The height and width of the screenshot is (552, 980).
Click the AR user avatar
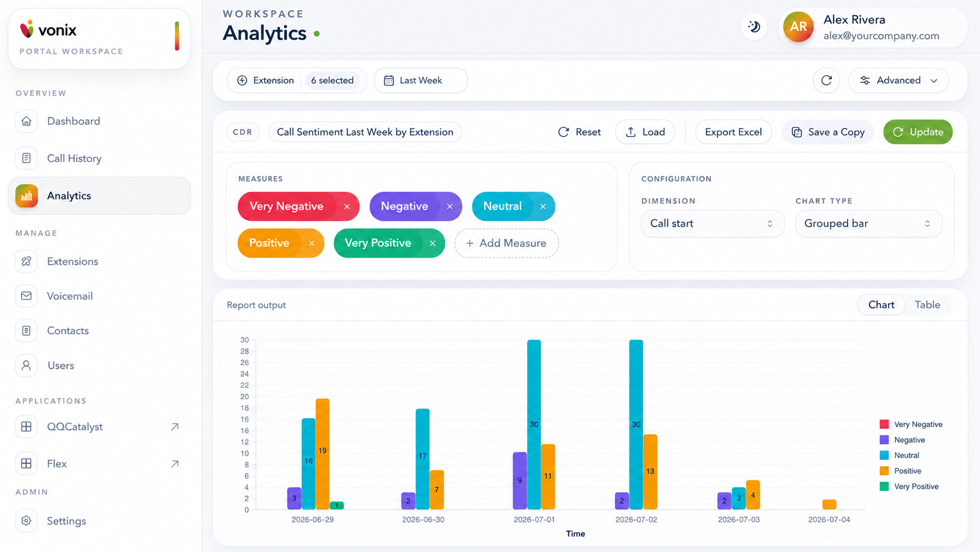(x=798, y=27)
